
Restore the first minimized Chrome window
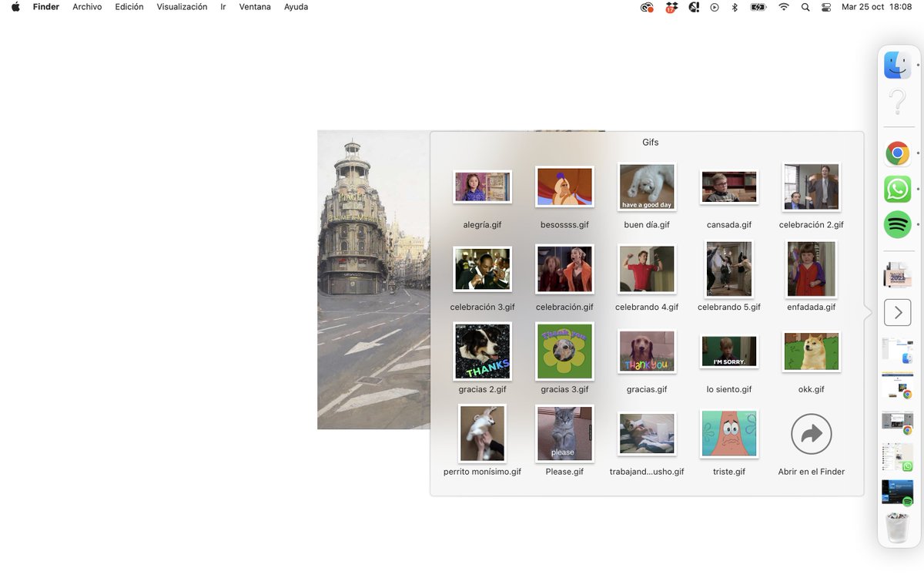click(x=898, y=386)
